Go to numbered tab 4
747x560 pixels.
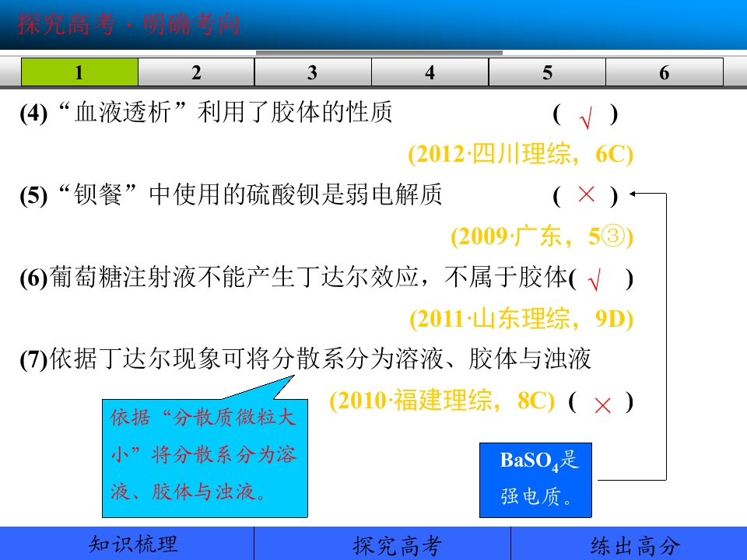pos(430,72)
